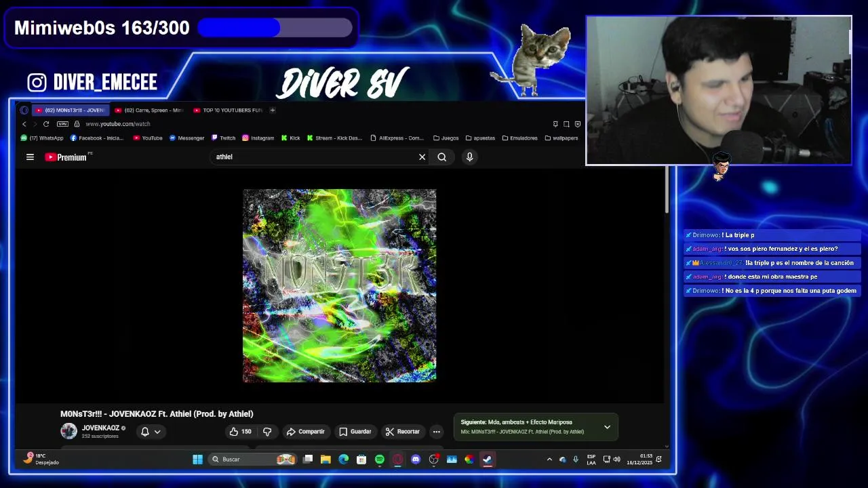Expand the wallpapers bookmarks folder

561,138
